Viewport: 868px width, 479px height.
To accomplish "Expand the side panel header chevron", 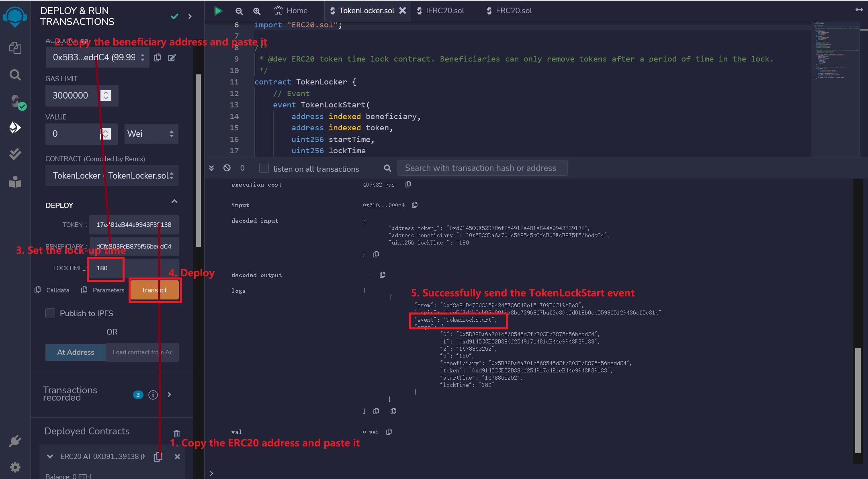I will click(190, 16).
